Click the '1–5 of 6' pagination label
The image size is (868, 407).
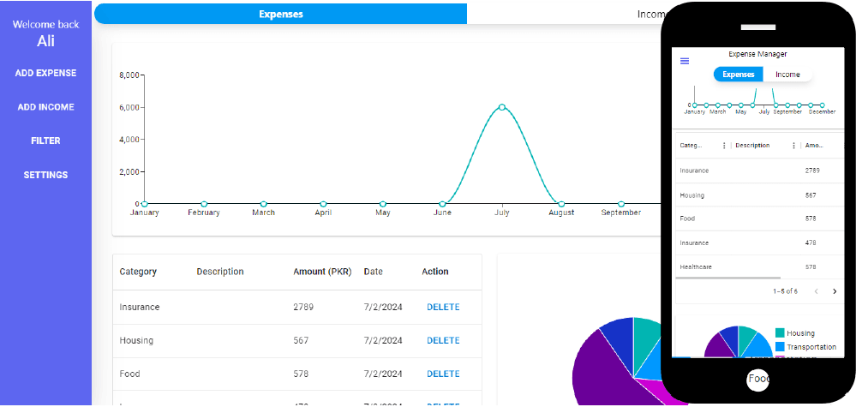click(x=786, y=291)
